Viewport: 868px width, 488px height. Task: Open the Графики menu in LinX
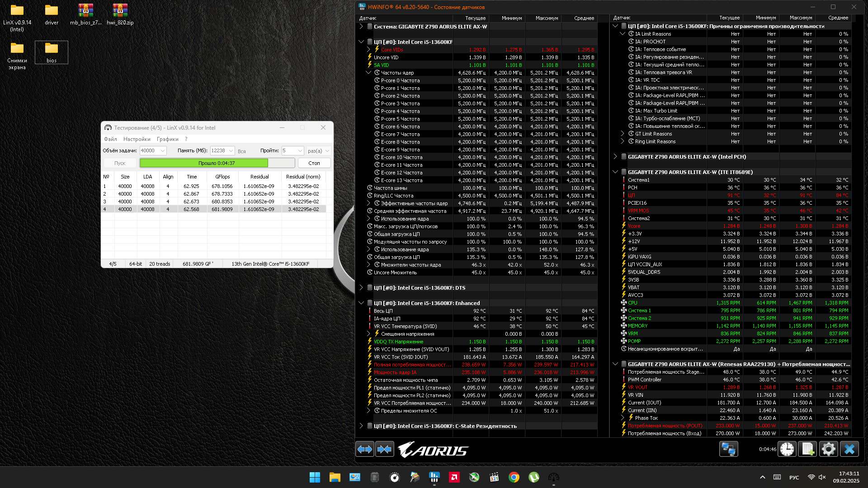tap(167, 139)
